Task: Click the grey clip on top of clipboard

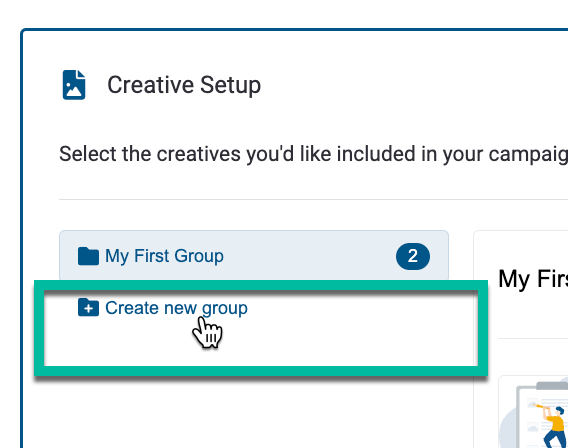Action: pos(552,386)
